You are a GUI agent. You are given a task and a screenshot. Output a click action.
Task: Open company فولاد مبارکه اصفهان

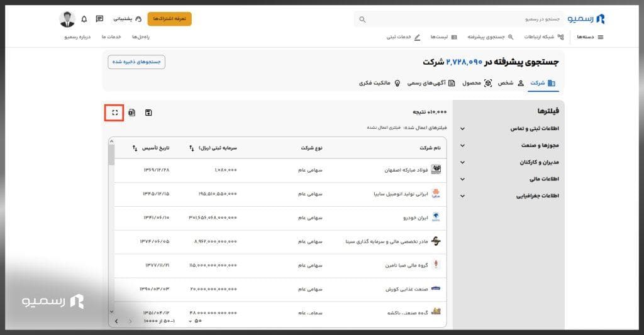coord(406,170)
